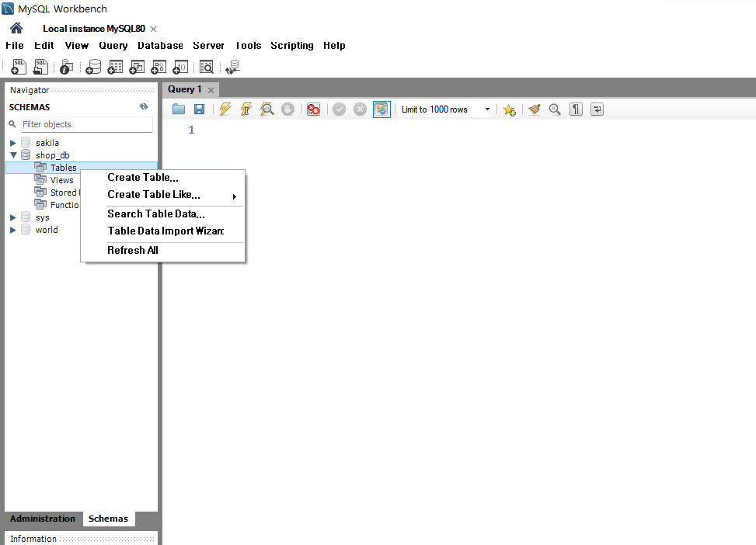Expand the sys schema
Screen dimensions: 756x545
pos(13,217)
